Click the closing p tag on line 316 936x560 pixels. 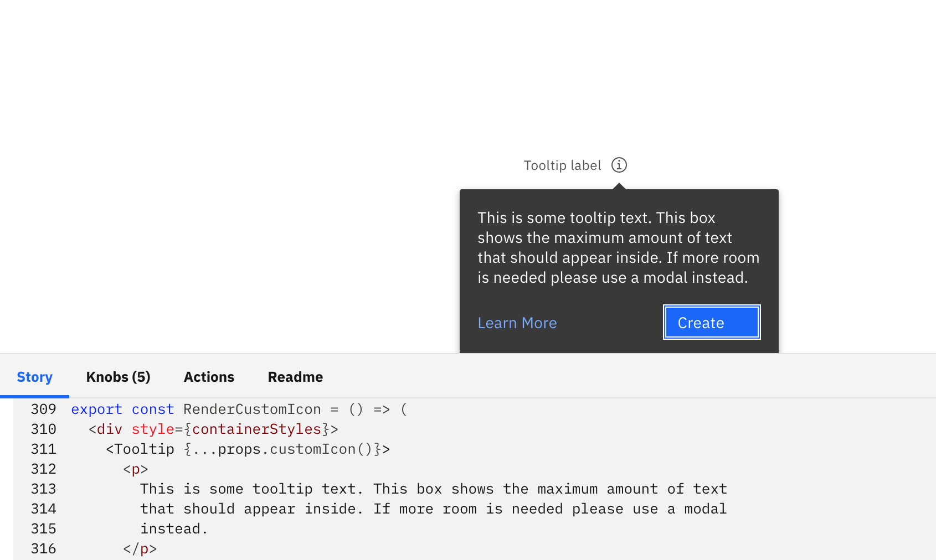point(140,548)
